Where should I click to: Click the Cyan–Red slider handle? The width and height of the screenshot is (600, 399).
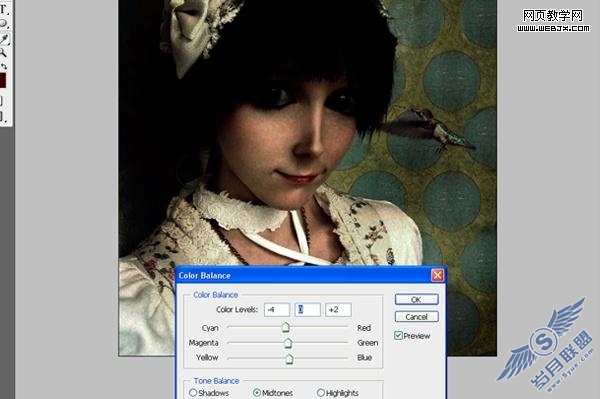285,327
